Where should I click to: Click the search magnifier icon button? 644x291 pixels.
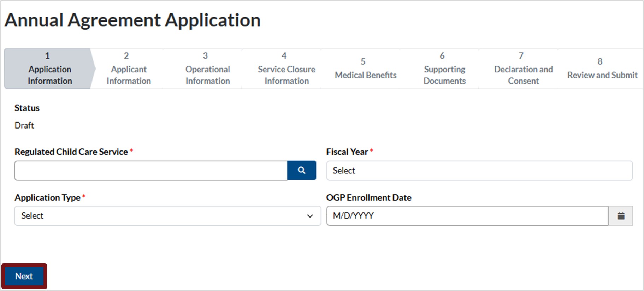(x=301, y=171)
